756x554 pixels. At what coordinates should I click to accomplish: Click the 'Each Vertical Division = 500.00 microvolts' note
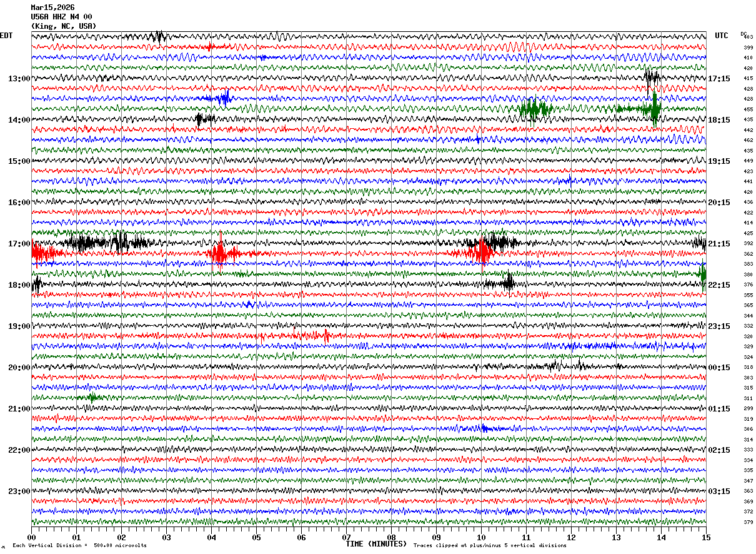tap(79, 545)
